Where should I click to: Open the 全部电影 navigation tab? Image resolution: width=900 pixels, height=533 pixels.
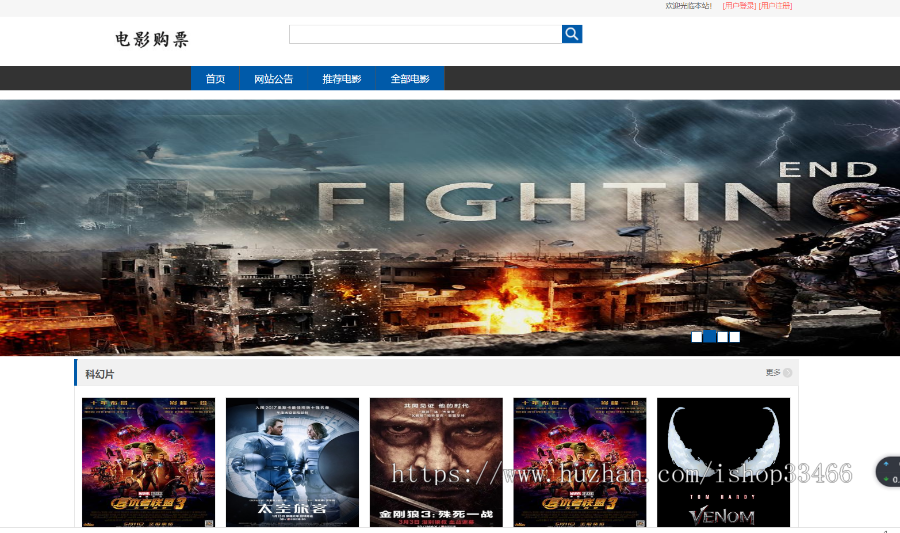click(410, 79)
